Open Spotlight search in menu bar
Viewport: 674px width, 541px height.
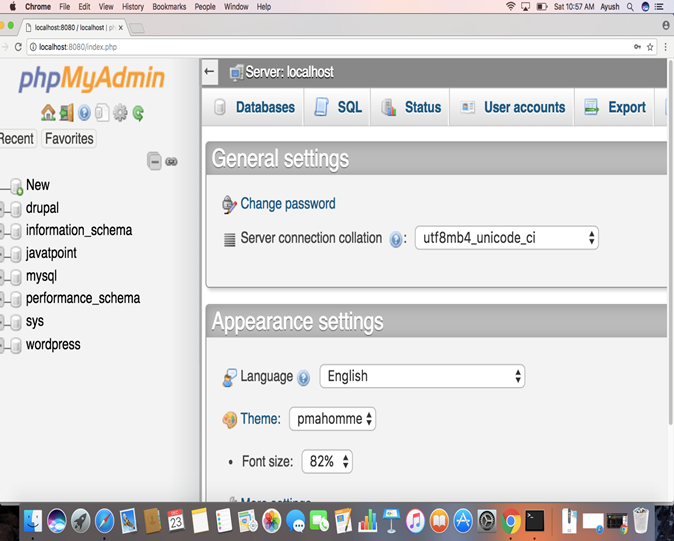click(630, 7)
